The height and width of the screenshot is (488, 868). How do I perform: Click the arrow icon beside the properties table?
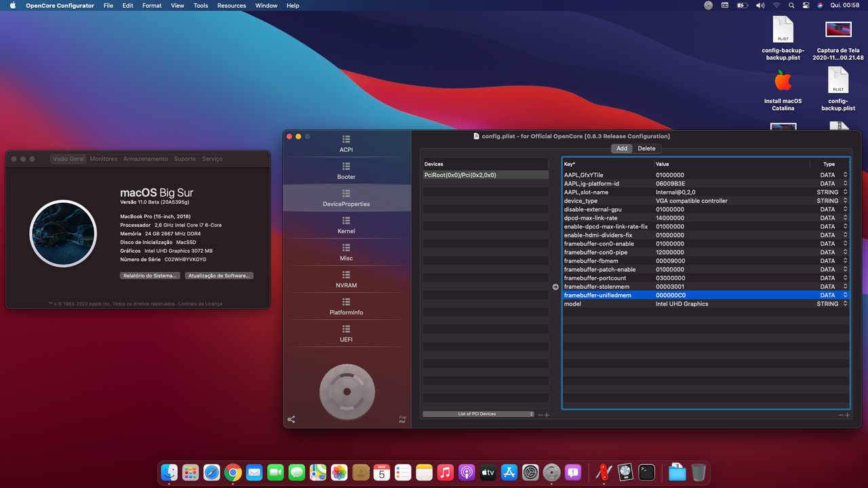555,287
